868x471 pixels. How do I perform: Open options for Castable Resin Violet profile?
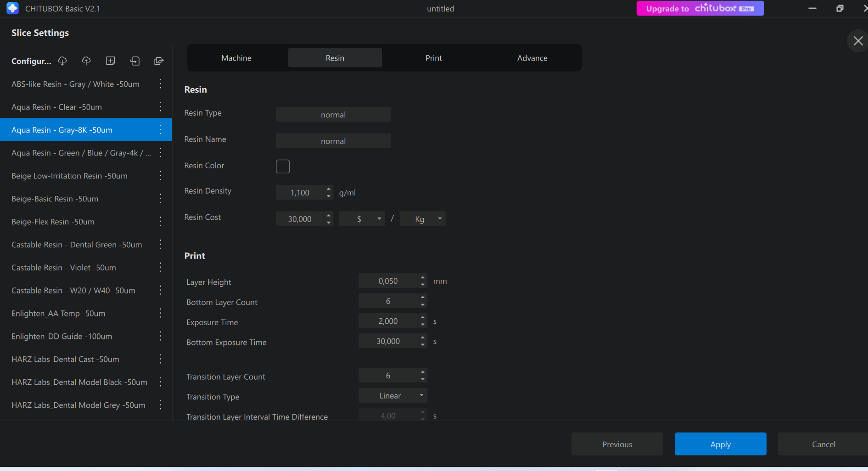coord(160,267)
